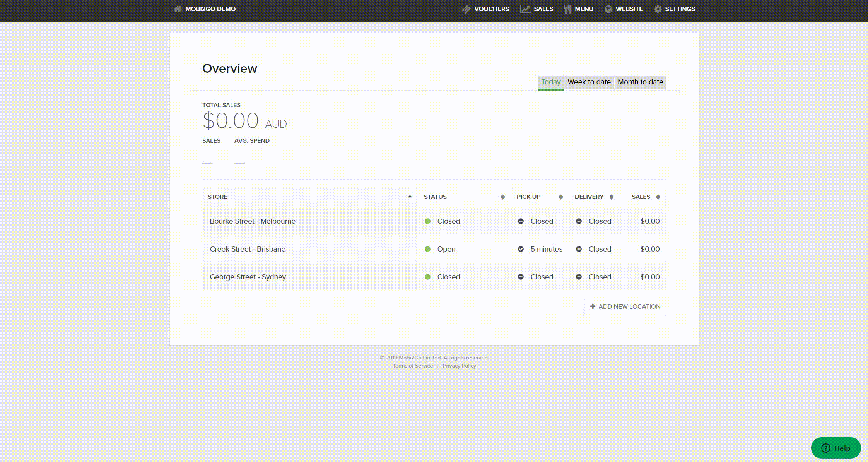Click the plus icon on Add New Location

coord(593,306)
